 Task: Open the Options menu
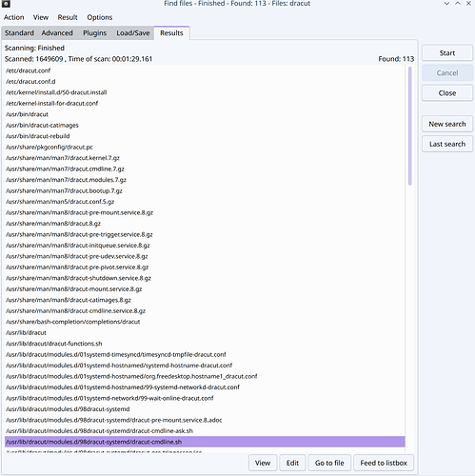click(x=100, y=17)
